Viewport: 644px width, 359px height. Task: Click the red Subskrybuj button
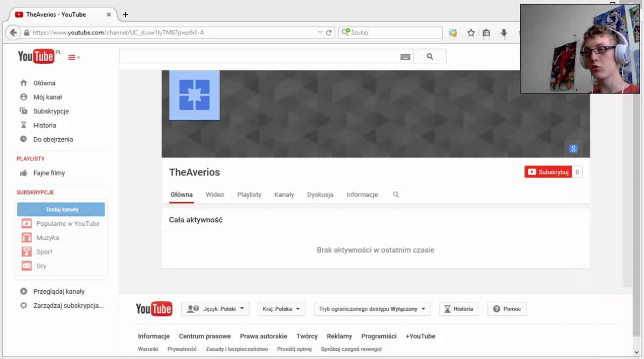[548, 172]
